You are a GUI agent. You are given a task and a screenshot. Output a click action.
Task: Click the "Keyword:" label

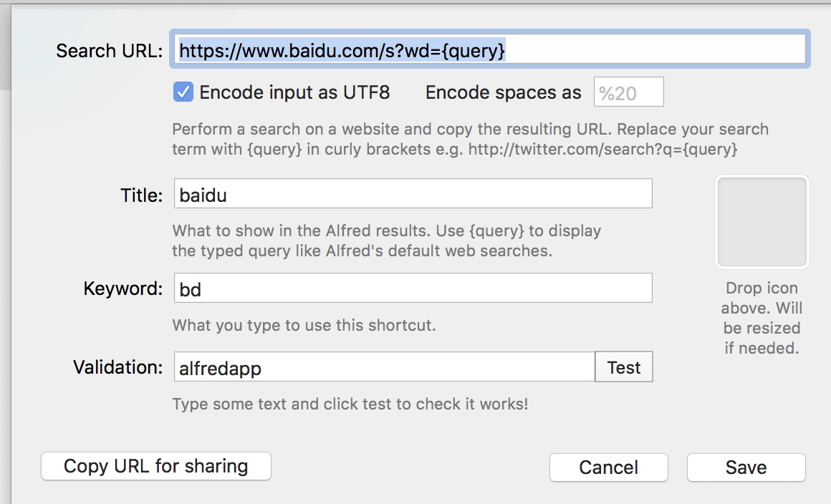tap(123, 289)
